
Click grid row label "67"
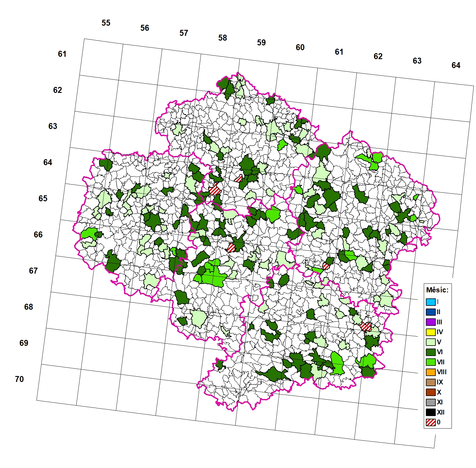tap(33, 271)
